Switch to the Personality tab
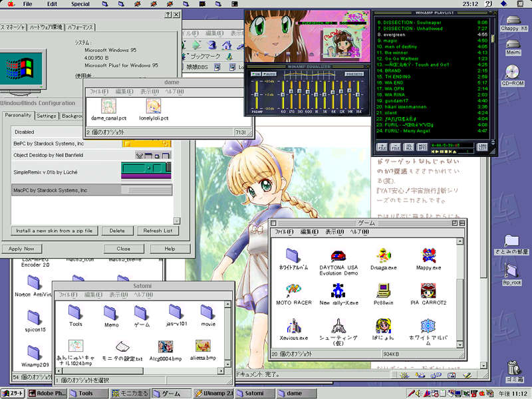 18,115
